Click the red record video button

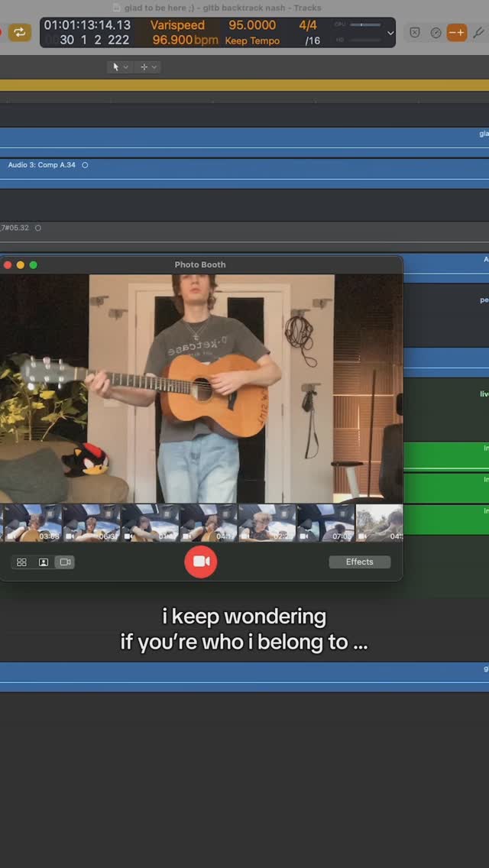tap(201, 562)
